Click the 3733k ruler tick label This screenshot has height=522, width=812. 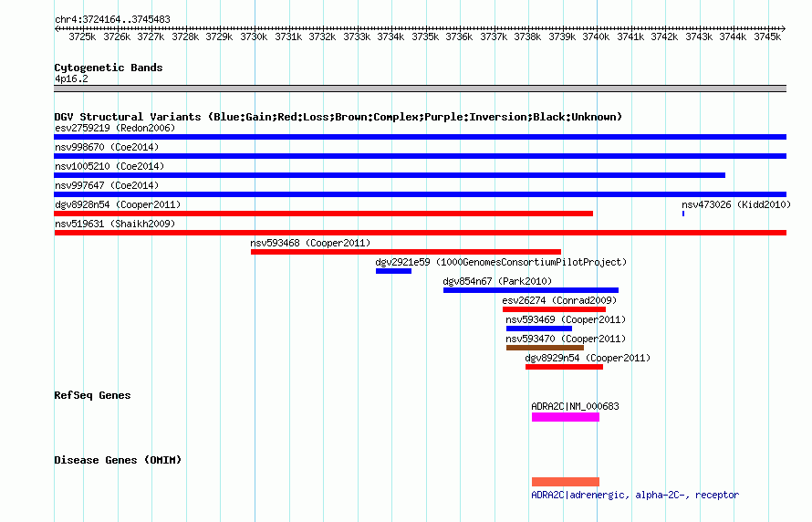(357, 37)
